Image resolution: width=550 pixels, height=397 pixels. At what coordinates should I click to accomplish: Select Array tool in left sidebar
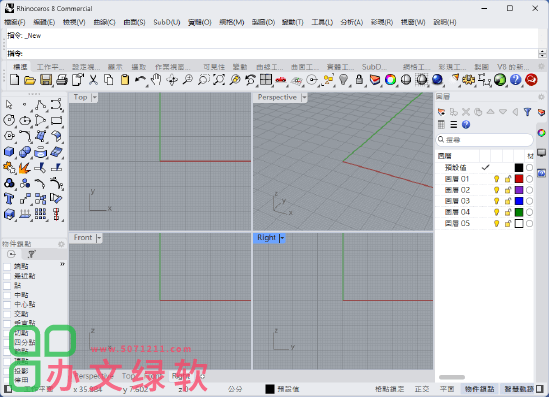(x=40, y=213)
